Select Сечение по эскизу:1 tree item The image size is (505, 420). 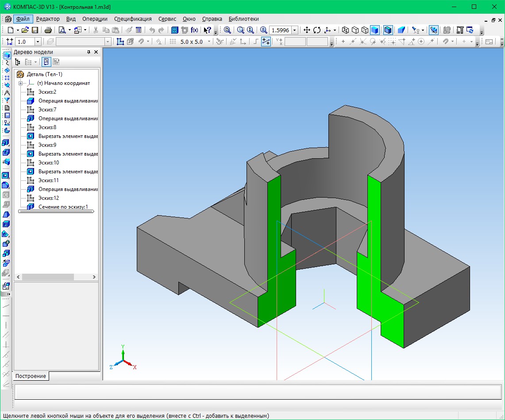63,207
